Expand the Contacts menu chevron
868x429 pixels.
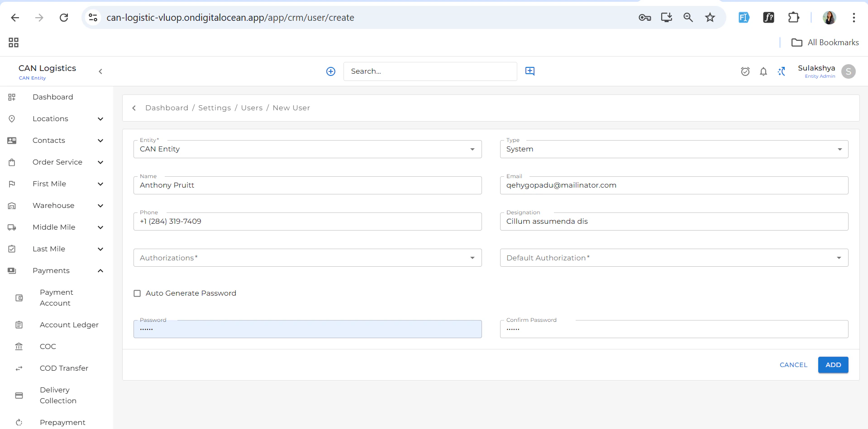tap(100, 141)
